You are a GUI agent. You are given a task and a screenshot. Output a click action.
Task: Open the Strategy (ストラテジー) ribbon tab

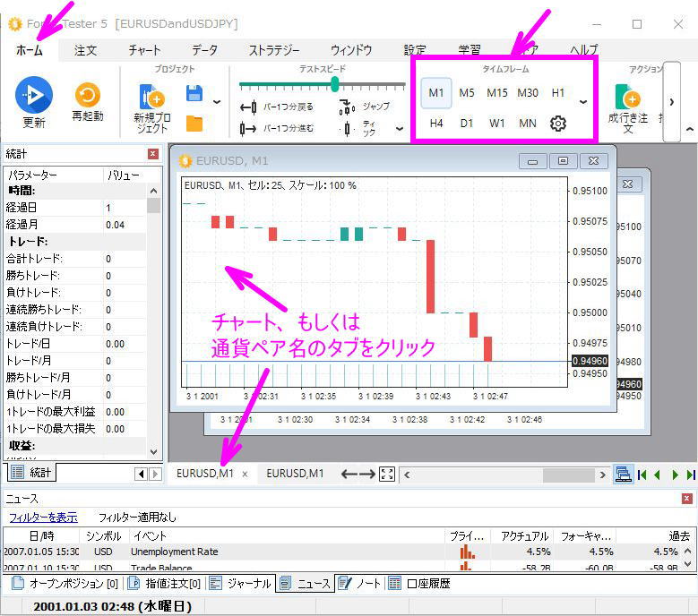tap(274, 50)
